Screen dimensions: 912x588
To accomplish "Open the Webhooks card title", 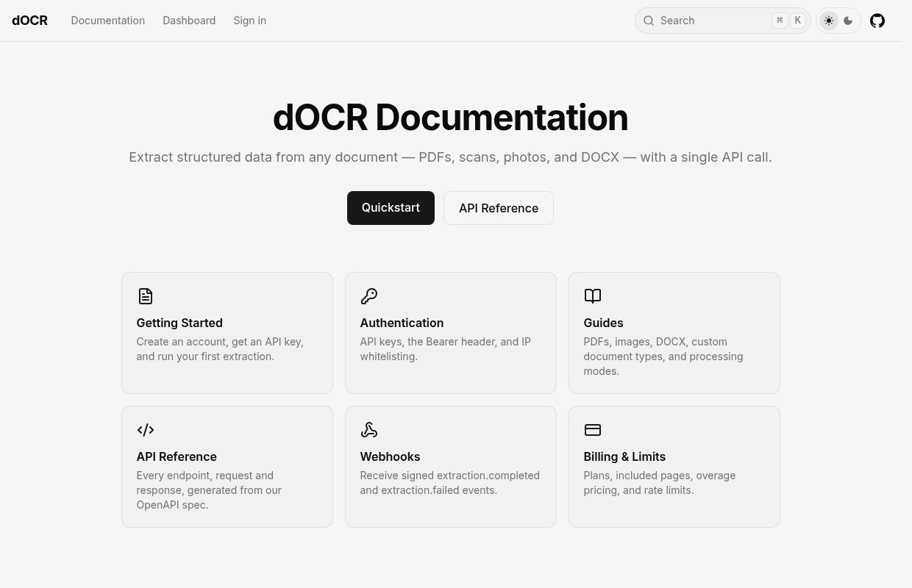I will point(390,456).
